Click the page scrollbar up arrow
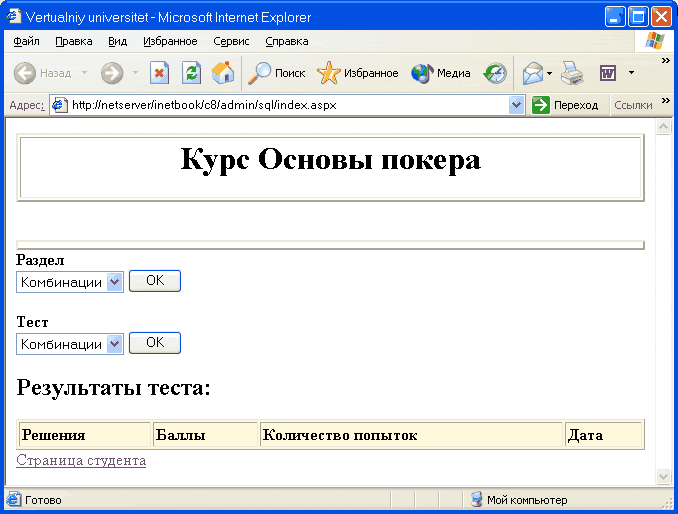This screenshot has width=678, height=514. 663,127
